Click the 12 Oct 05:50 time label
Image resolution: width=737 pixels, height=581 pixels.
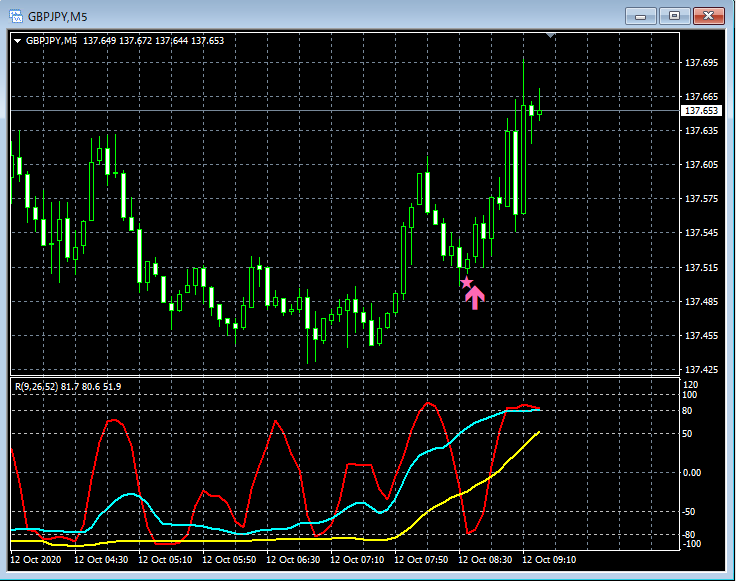click(229, 560)
